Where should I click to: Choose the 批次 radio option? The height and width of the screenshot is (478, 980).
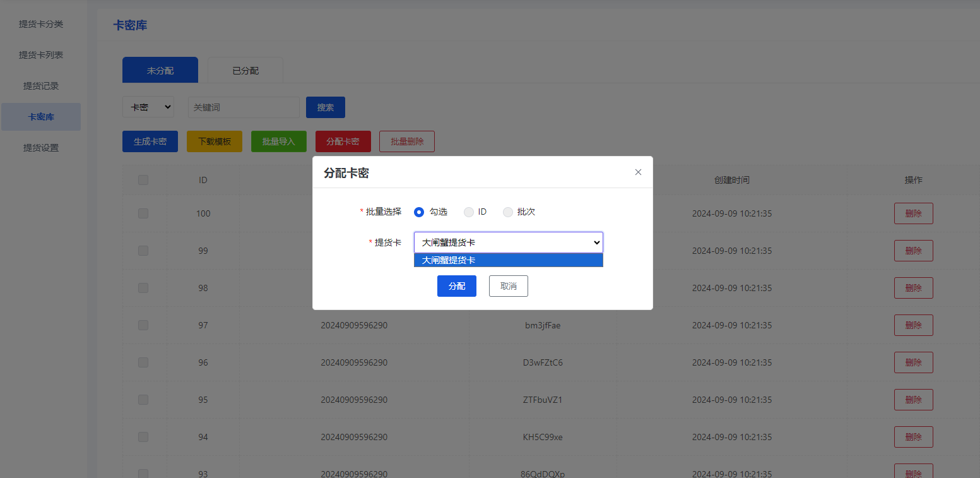(x=508, y=212)
